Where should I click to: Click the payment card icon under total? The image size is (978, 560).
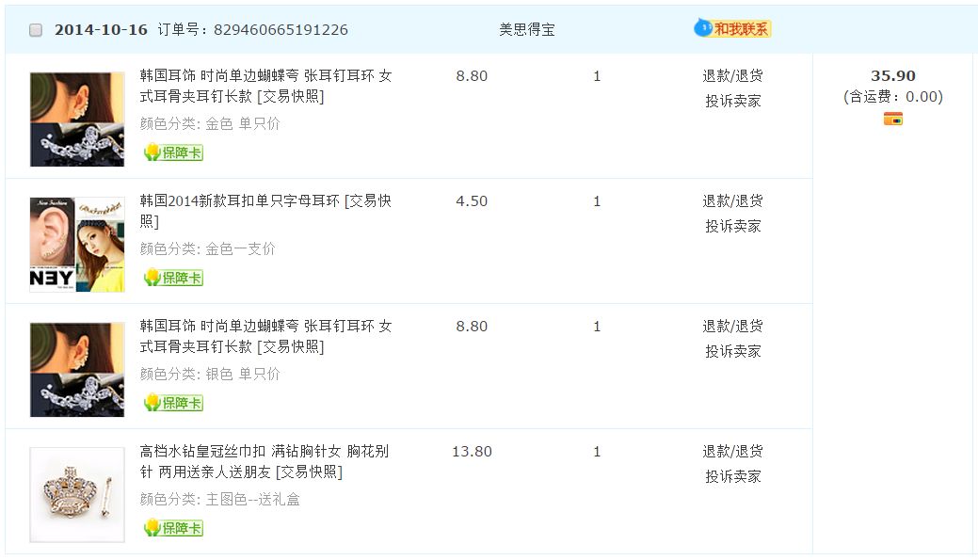(x=892, y=119)
